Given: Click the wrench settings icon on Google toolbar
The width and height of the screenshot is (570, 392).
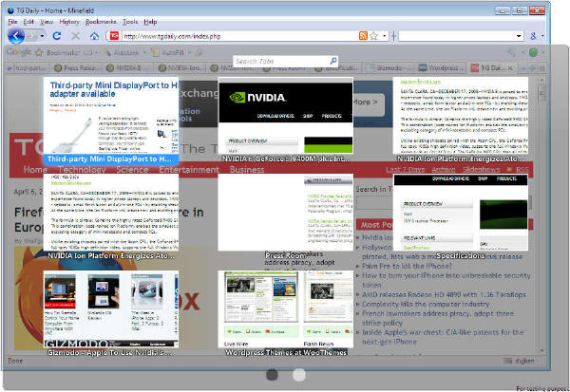Looking at the screenshot, I should 511,53.
